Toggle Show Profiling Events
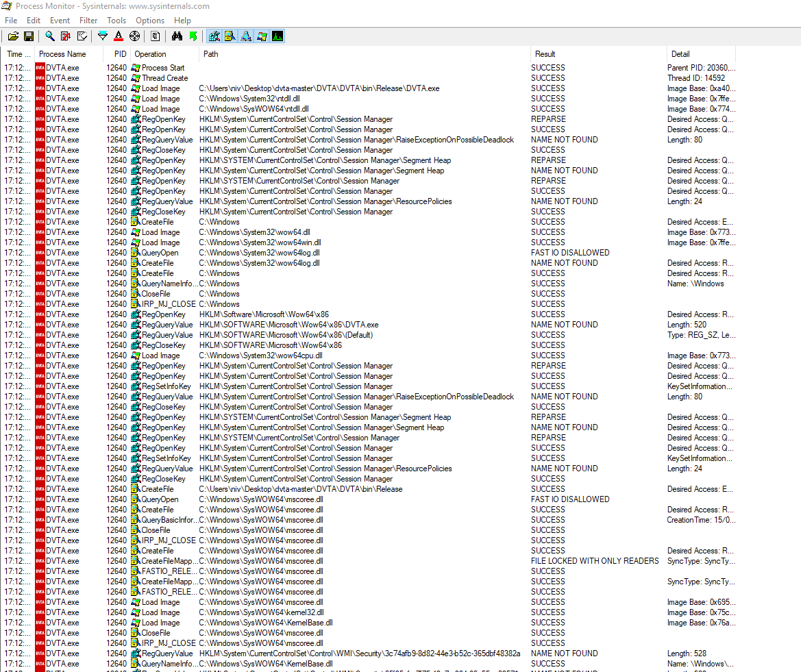Image resolution: width=801 pixels, height=672 pixels. [x=278, y=36]
